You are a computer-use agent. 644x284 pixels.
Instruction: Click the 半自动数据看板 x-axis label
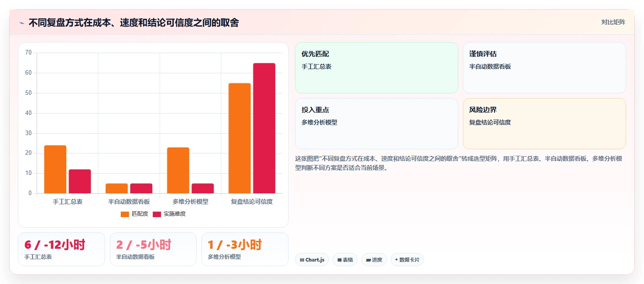coord(129,202)
